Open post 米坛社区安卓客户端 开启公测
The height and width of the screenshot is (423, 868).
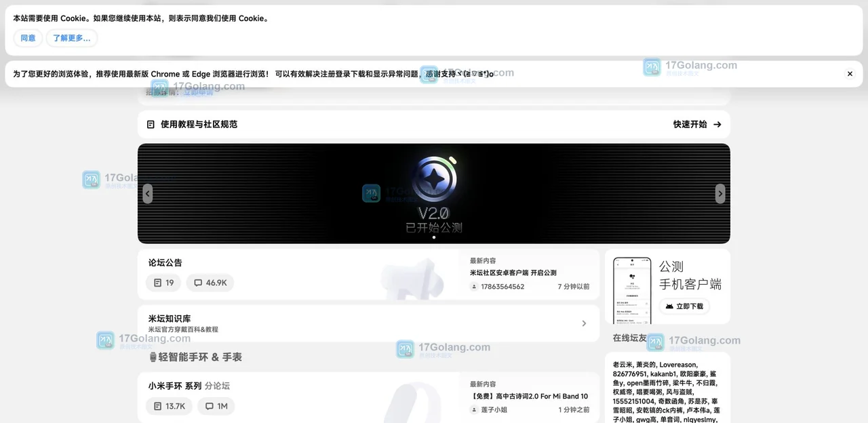[513, 273]
